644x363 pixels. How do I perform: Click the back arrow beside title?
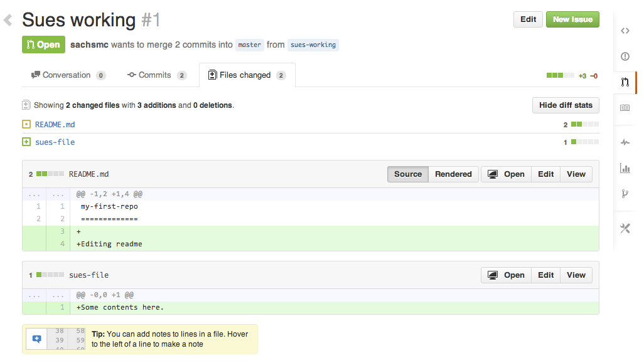click(x=8, y=20)
